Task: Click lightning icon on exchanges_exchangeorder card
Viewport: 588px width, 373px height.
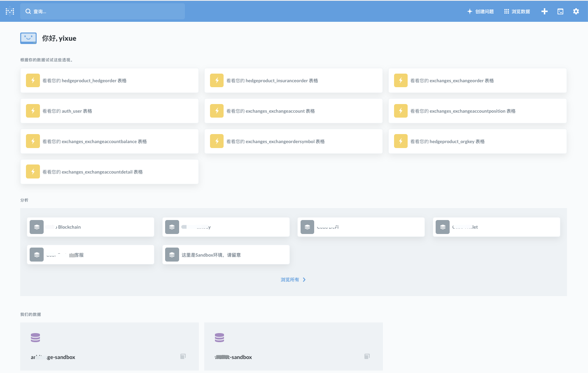Action: [400, 80]
